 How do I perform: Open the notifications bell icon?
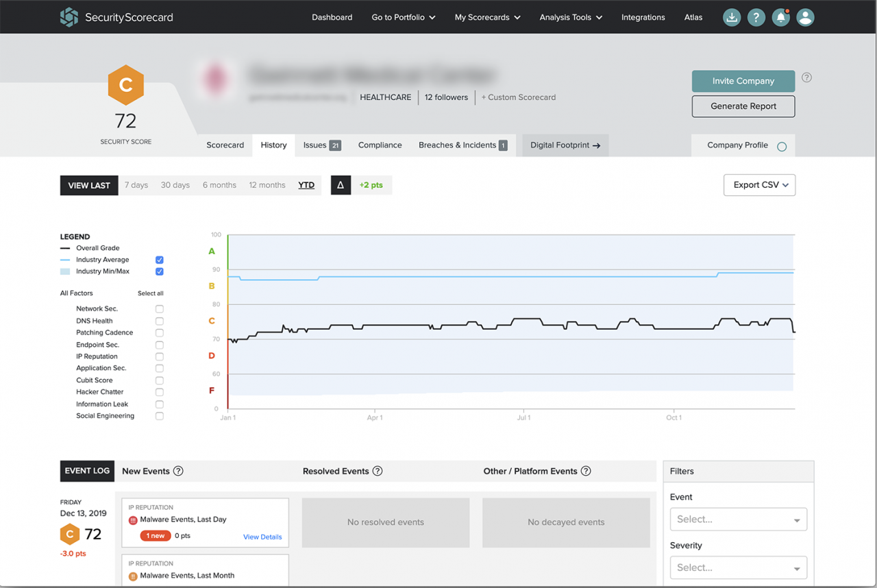tap(780, 18)
